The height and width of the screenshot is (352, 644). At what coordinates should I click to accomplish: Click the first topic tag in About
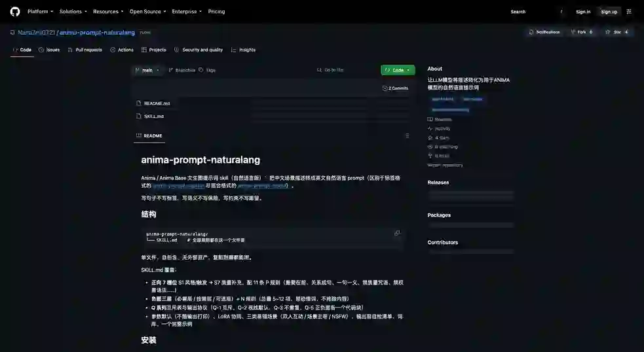coord(443,99)
